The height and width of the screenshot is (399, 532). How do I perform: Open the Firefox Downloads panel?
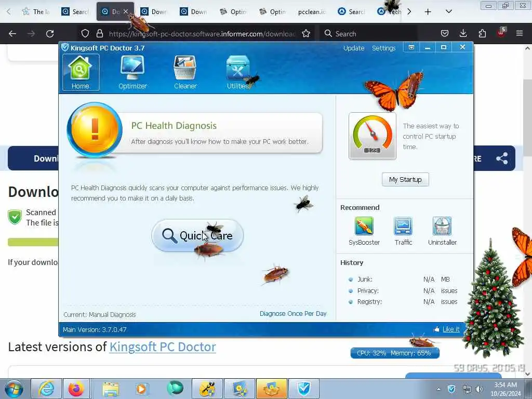coord(463,33)
